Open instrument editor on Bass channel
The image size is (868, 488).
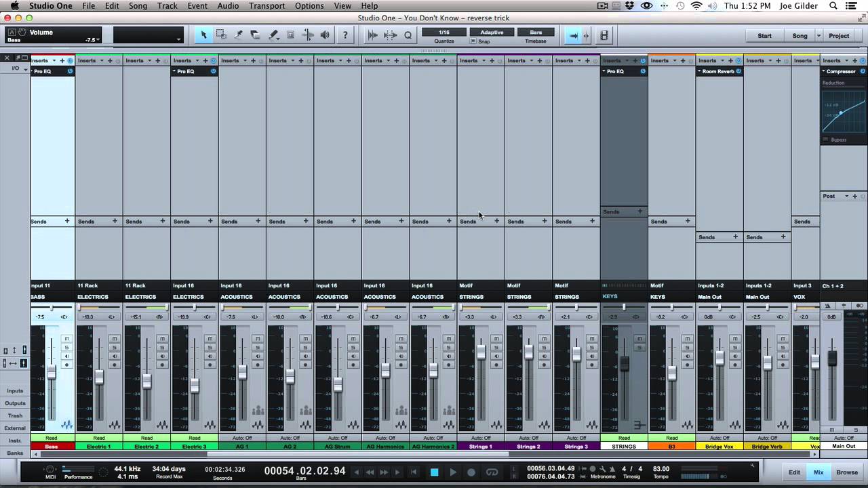(66, 425)
